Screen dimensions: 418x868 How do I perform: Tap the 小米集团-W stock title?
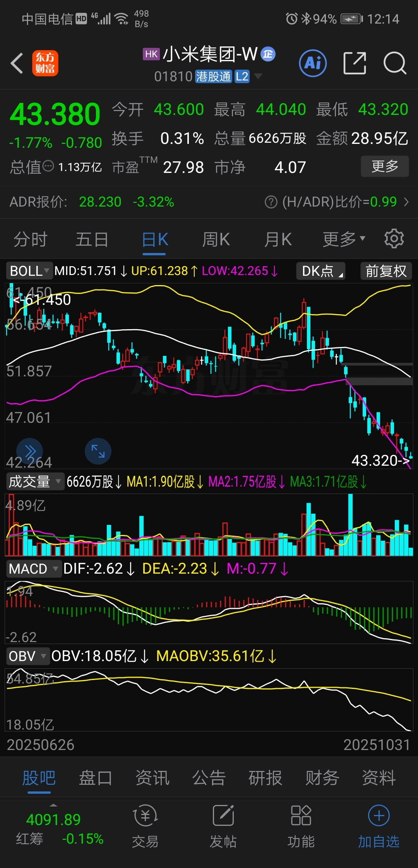click(210, 54)
